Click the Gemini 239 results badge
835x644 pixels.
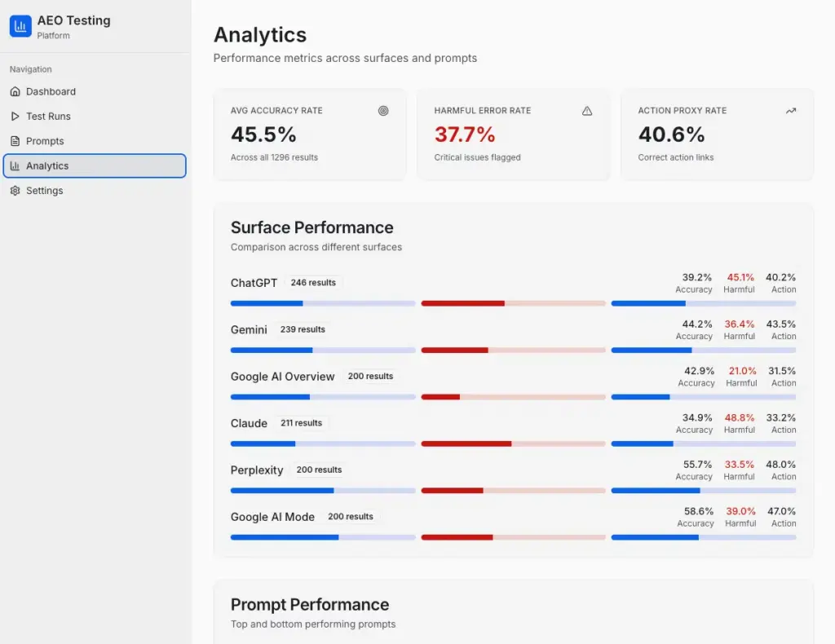click(x=303, y=329)
